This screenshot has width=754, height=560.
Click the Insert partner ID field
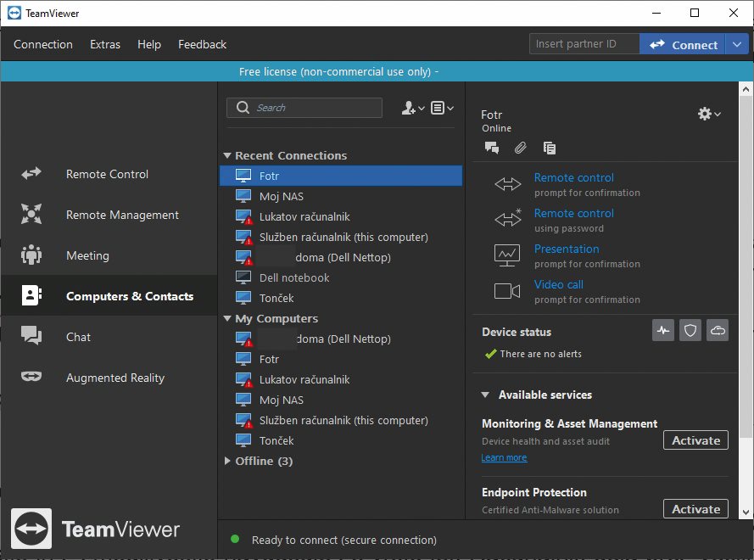pyautogui.click(x=584, y=44)
